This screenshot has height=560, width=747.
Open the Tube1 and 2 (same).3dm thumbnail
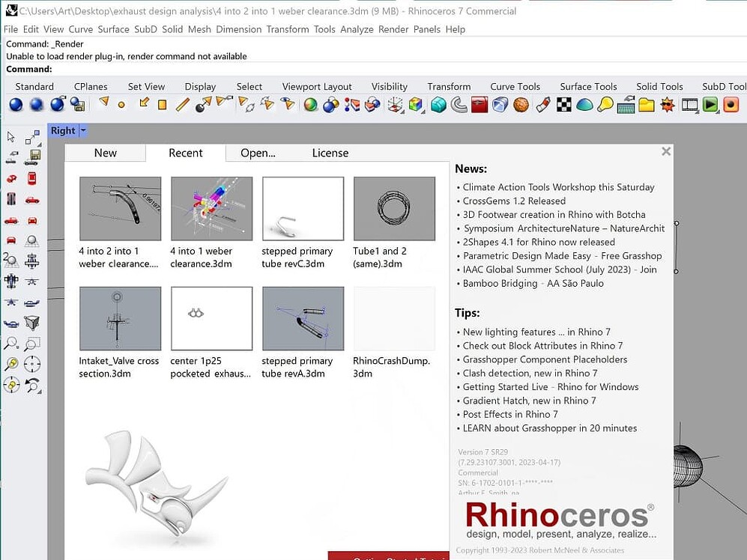(x=393, y=208)
